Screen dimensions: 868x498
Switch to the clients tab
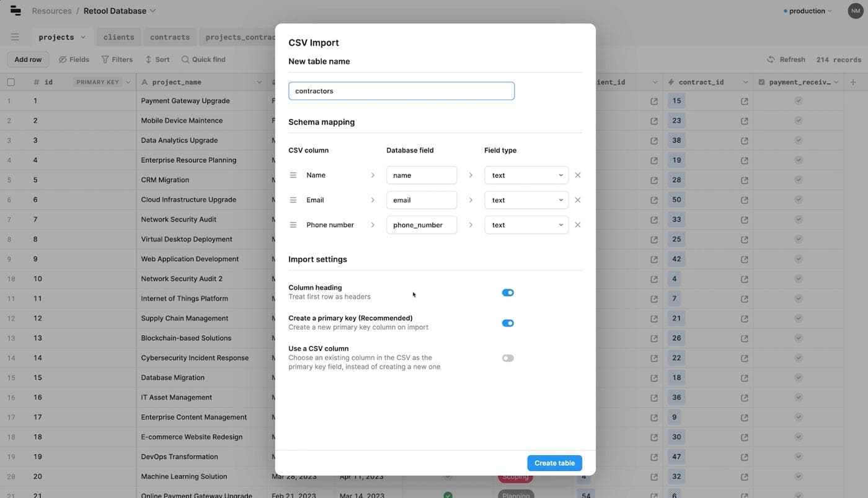118,37
